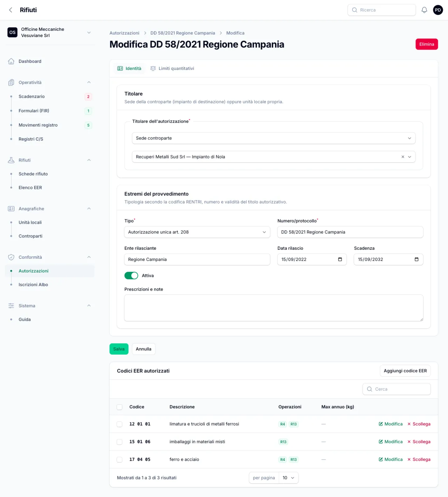Viewport: 448px width, 497px height.
Task: Collapse the Operatività sidebar section
Action: coord(89,83)
